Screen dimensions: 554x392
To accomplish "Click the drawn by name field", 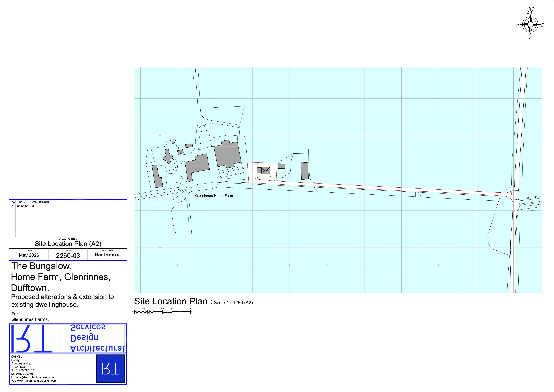I will pos(107,255).
